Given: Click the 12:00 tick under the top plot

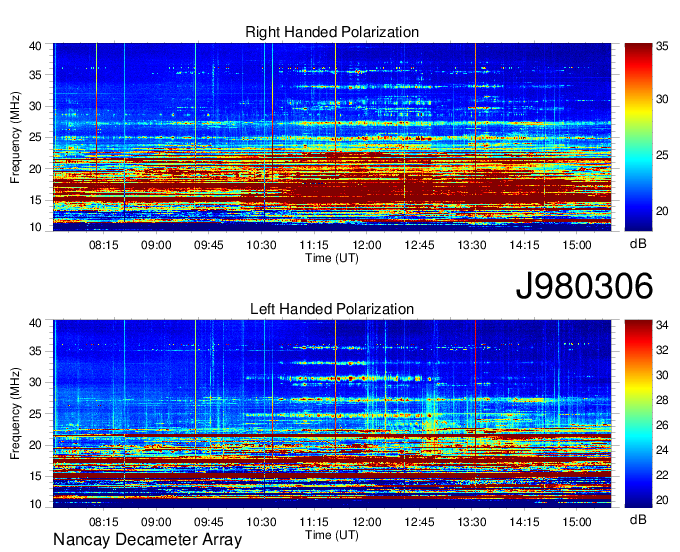Looking at the screenshot, I should pos(366,245).
